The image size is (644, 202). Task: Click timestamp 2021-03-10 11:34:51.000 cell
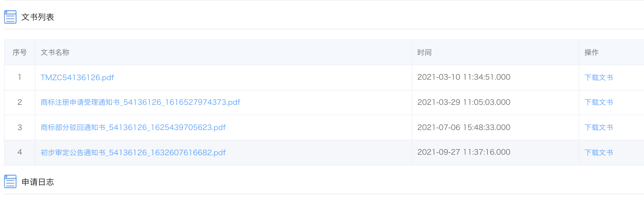point(464,77)
